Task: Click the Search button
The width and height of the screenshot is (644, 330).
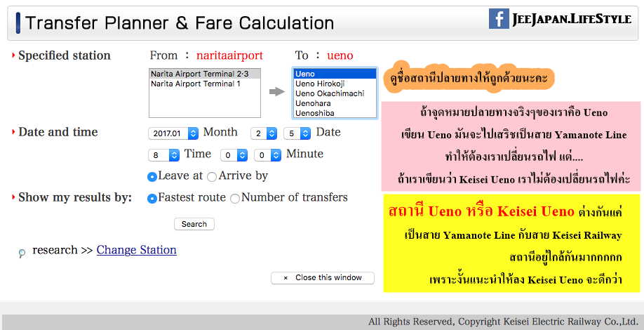Action: pos(194,224)
